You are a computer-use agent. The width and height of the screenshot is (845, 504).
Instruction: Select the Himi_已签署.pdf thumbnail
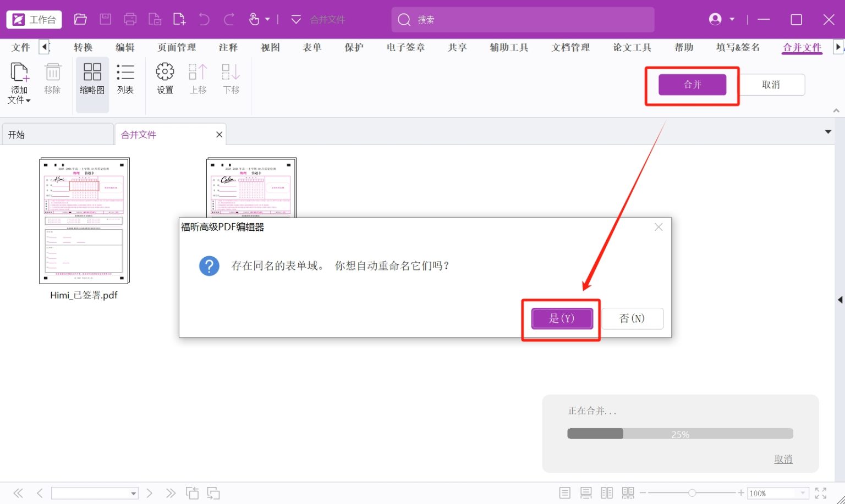tap(84, 221)
